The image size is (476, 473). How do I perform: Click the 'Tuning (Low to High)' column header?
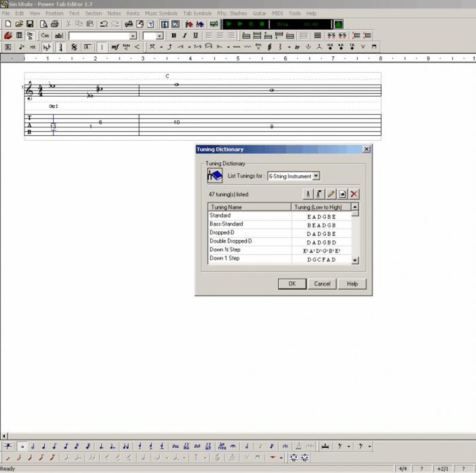[x=321, y=207]
